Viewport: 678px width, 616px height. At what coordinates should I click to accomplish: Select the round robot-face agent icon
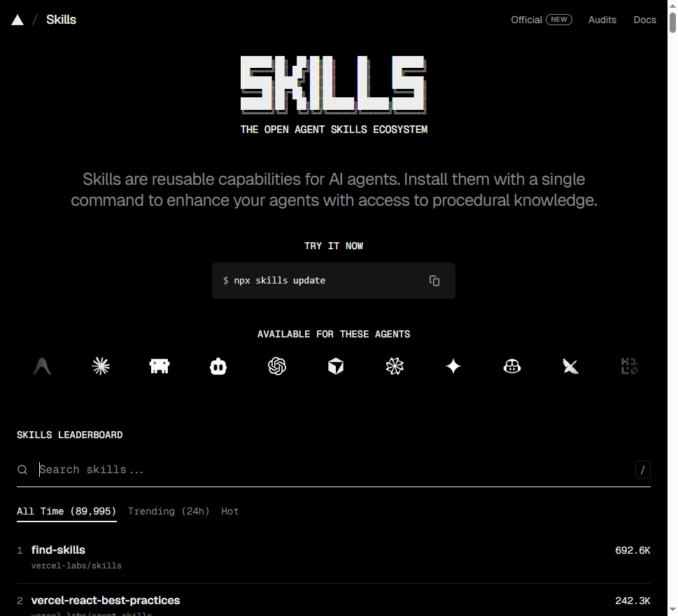coord(511,365)
